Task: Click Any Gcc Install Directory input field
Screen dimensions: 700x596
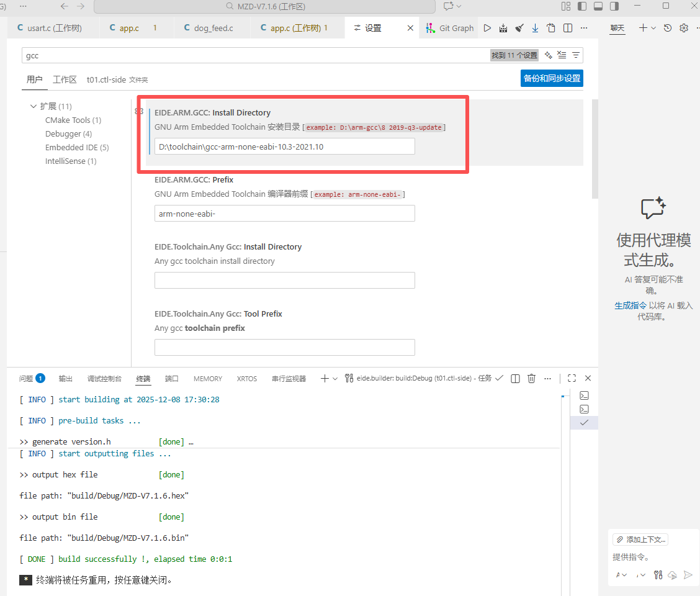Action: click(285, 281)
